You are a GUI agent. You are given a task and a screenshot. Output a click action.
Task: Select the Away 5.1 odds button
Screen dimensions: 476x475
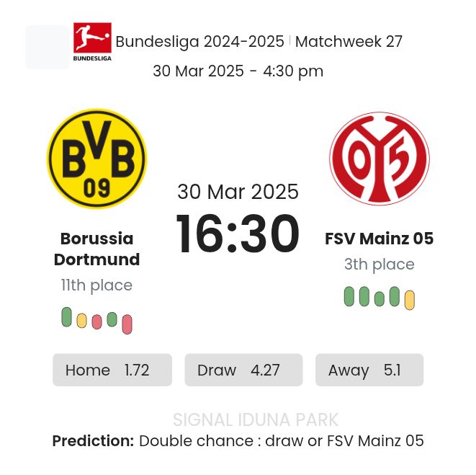pos(369,370)
